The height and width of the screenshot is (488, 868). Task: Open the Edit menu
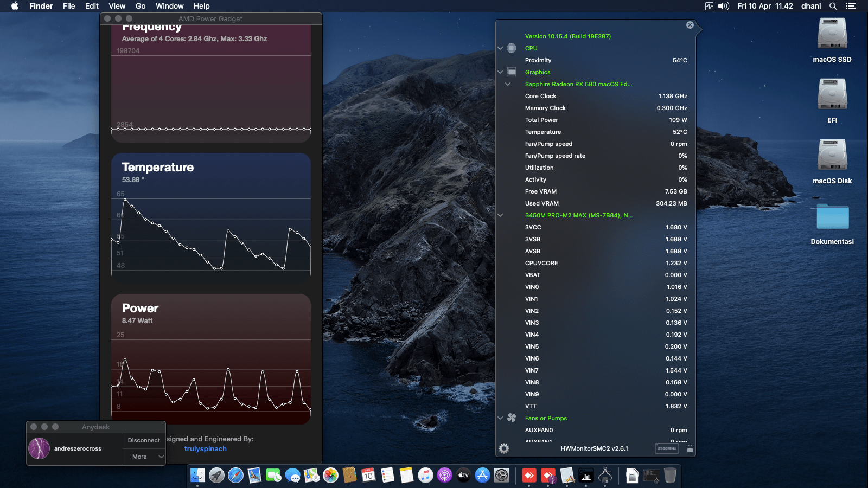point(92,6)
